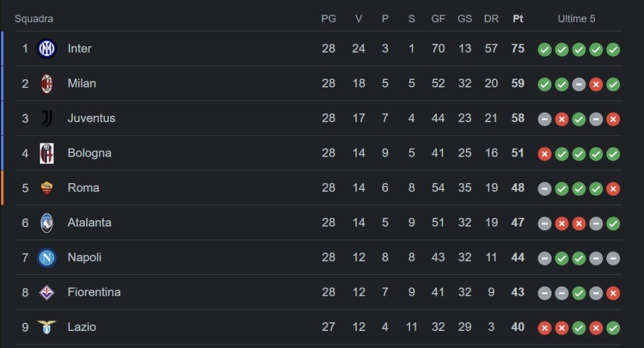Click the Lazio eagle crest icon
The image size is (644, 348).
(47, 327)
